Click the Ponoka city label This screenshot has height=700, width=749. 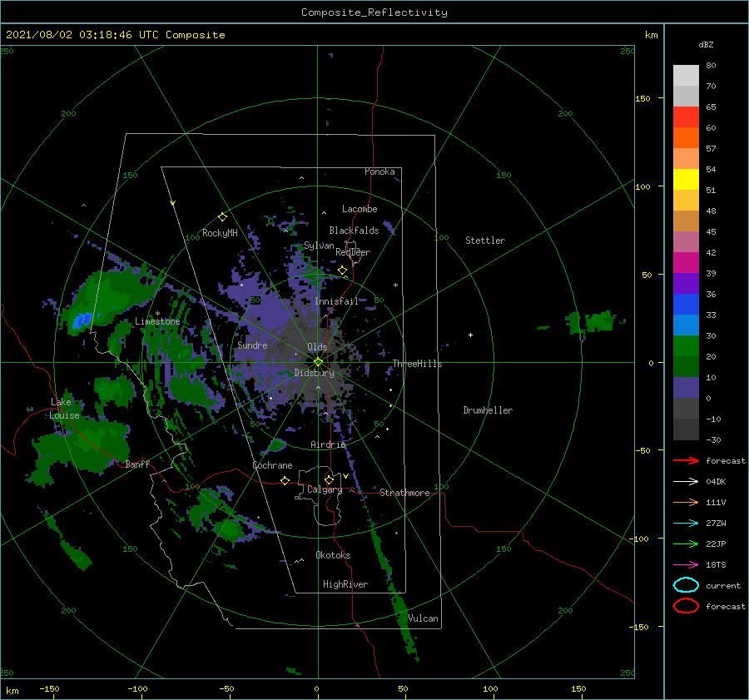click(379, 171)
